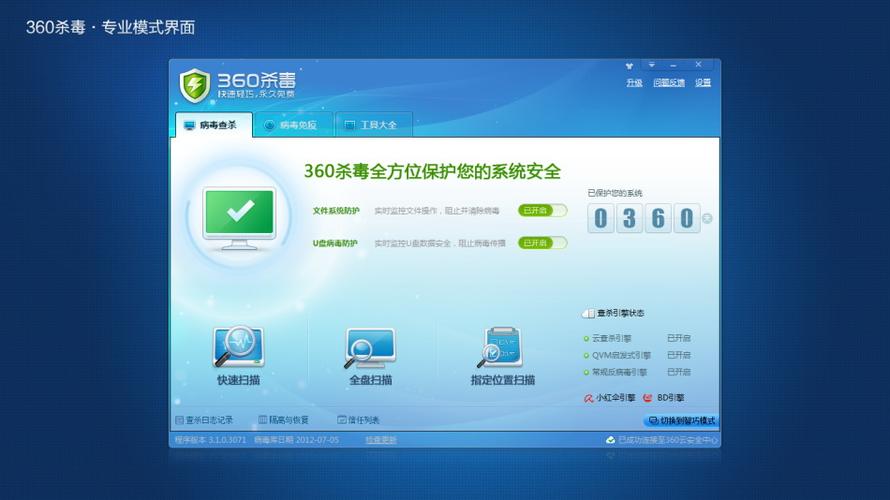
Task: Open the title bar dropdown menu arrow
Action: 651,65
